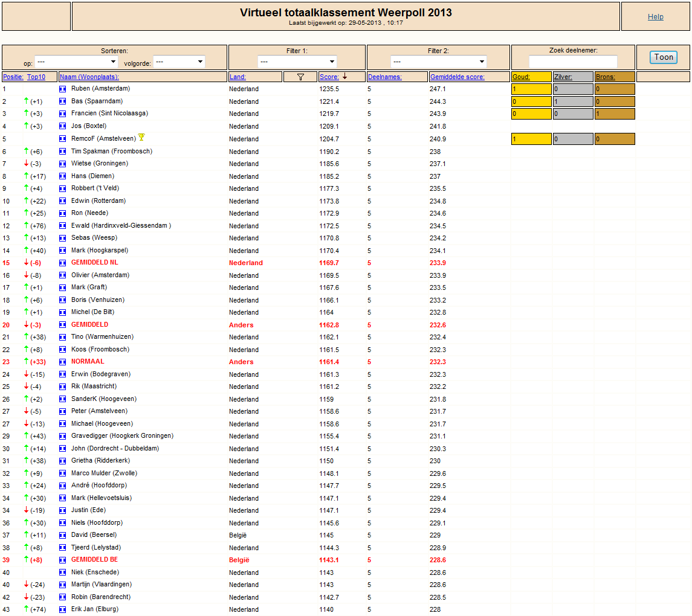The height and width of the screenshot is (616, 692).
Task: Open the Help link
Action: pyautogui.click(x=655, y=17)
